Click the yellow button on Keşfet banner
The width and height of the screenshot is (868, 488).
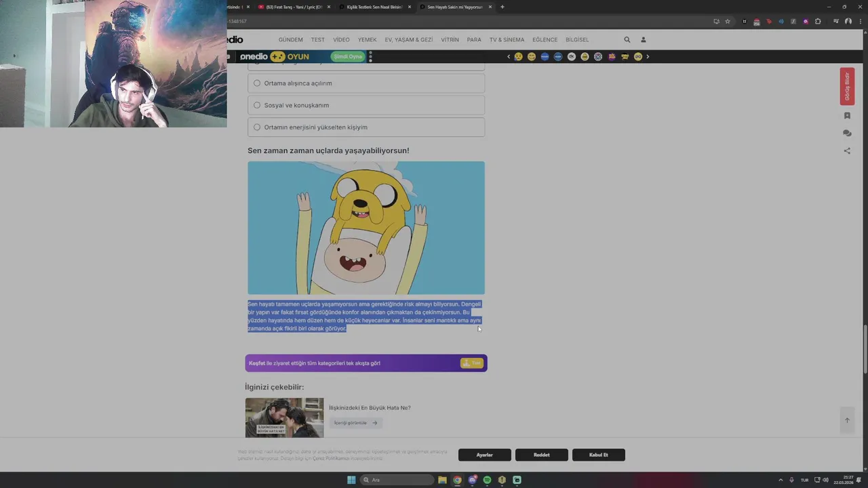(472, 363)
